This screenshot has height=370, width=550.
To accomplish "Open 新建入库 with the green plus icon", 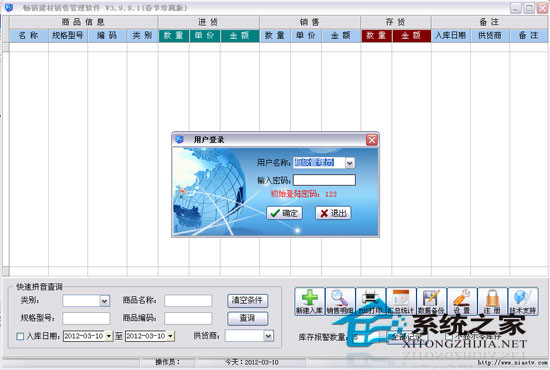I will [x=310, y=301].
